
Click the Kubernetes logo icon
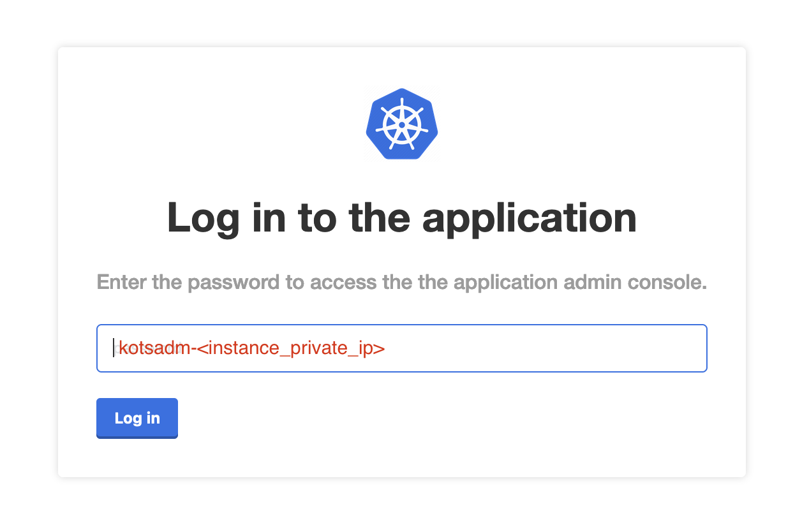tap(401, 124)
